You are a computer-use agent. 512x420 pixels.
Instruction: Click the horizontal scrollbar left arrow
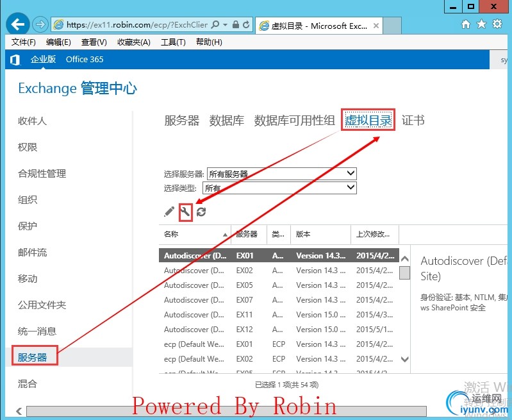(x=19, y=411)
